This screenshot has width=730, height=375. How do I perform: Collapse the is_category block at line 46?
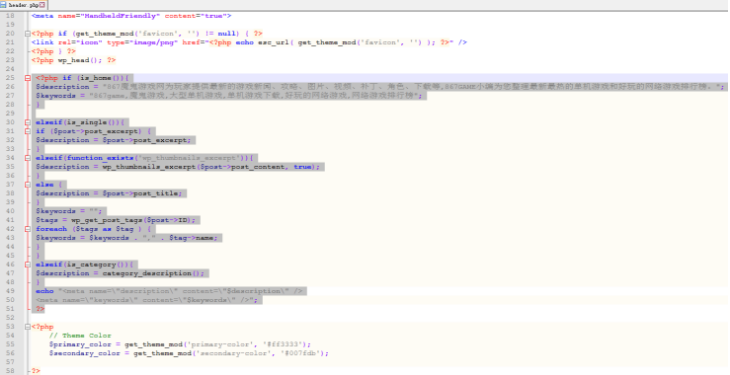27,264
